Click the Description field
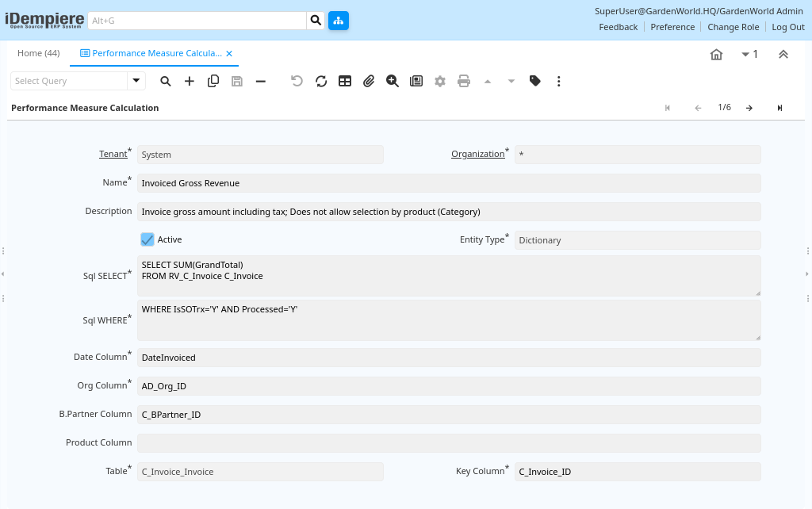Viewport: 812px width, 509px height. pyautogui.click(x=449, y=212)
